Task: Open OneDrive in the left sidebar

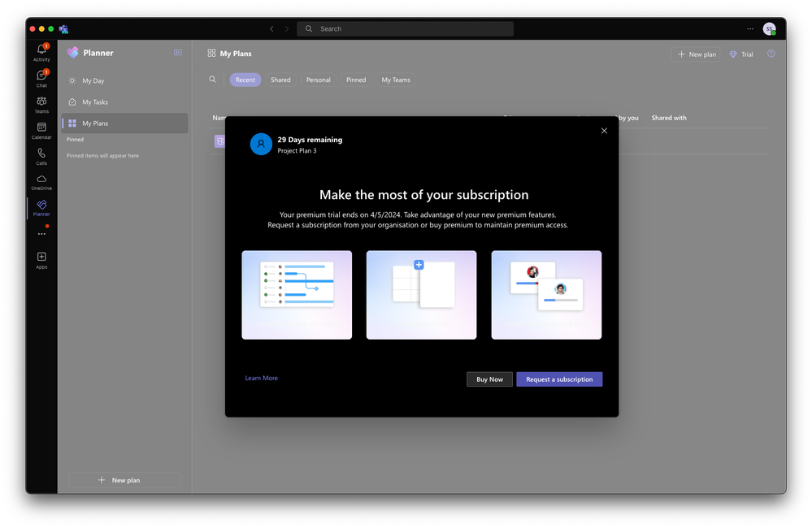Action: coord(41,182)
